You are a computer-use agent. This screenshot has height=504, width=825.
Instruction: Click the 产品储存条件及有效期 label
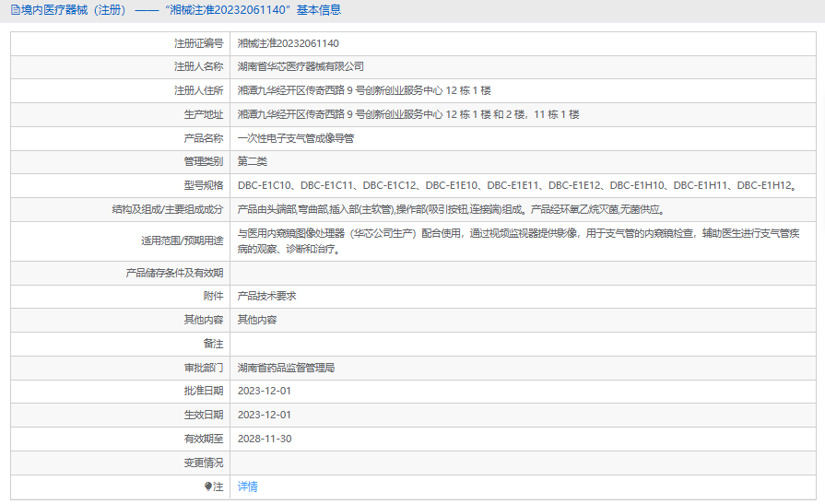pyautogui.click(x=175, y=273)
